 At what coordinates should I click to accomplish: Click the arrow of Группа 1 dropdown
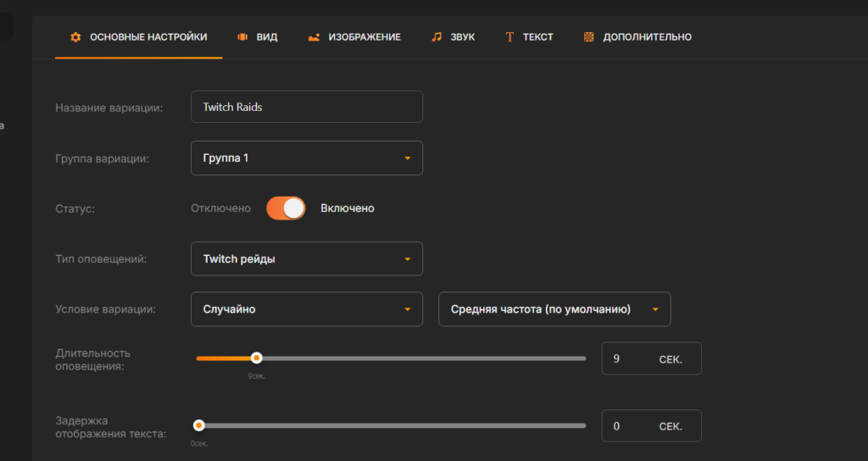(408, 158)
